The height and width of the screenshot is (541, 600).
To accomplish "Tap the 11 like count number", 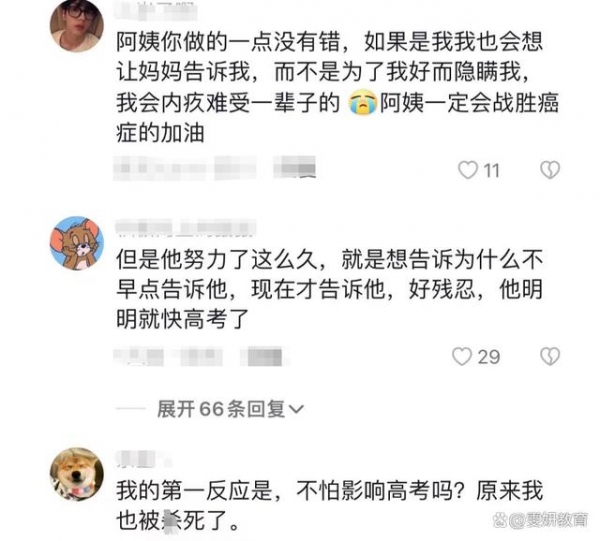I will coord(492,170).
